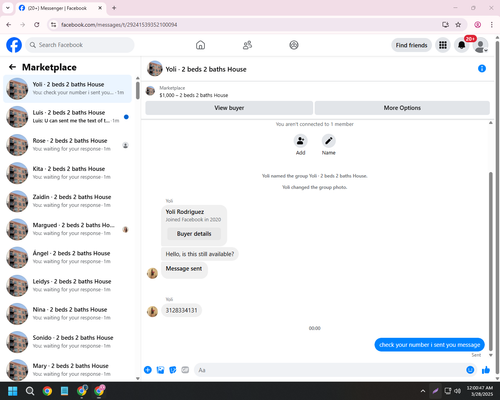Open the Windows Start menu
This screenshot has height=400, width=500.
(x=13, y=391)
